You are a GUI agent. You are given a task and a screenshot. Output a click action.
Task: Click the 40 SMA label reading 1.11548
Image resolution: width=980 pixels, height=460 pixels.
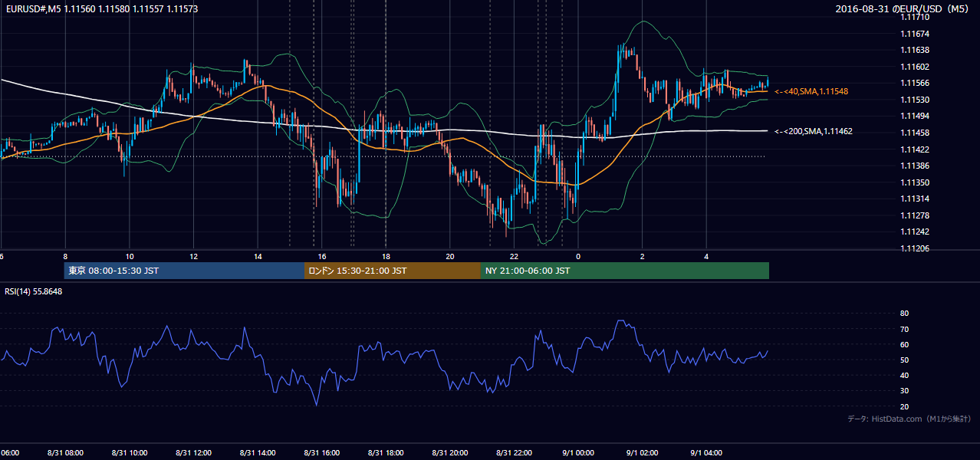click(811, 91)
